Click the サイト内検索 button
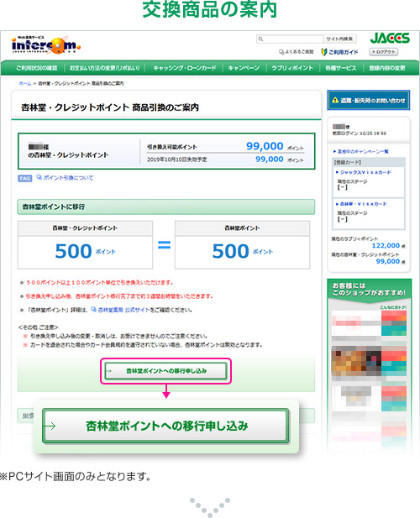 [339, 39]
